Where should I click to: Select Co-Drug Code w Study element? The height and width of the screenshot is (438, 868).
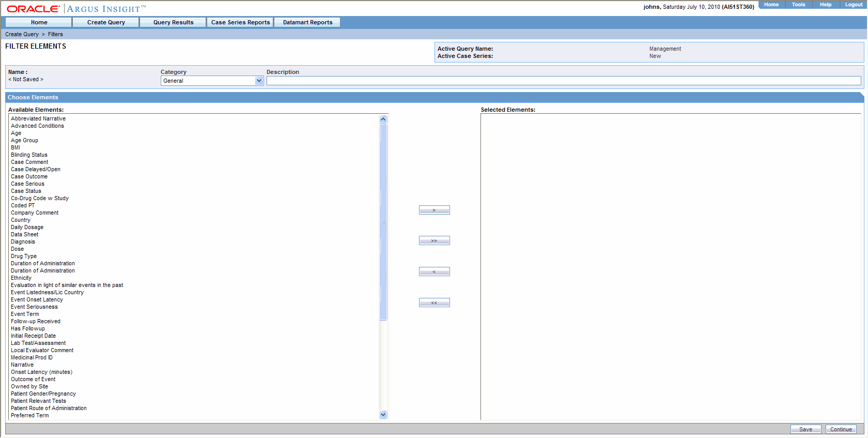(x=40, y=198)
